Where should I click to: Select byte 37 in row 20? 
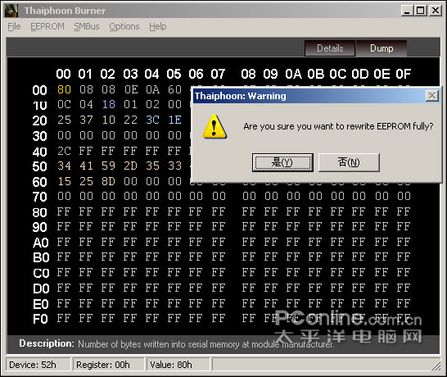(86, 120)
